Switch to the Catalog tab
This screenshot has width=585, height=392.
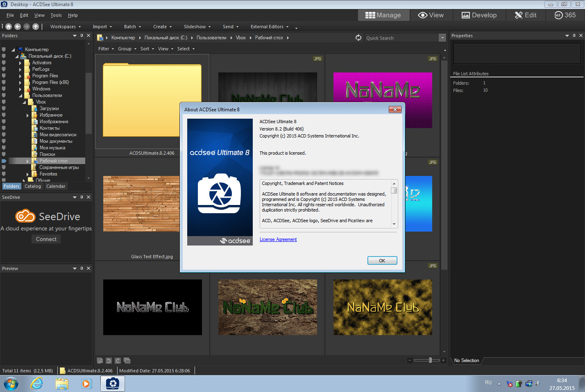[x=33, y=186]
